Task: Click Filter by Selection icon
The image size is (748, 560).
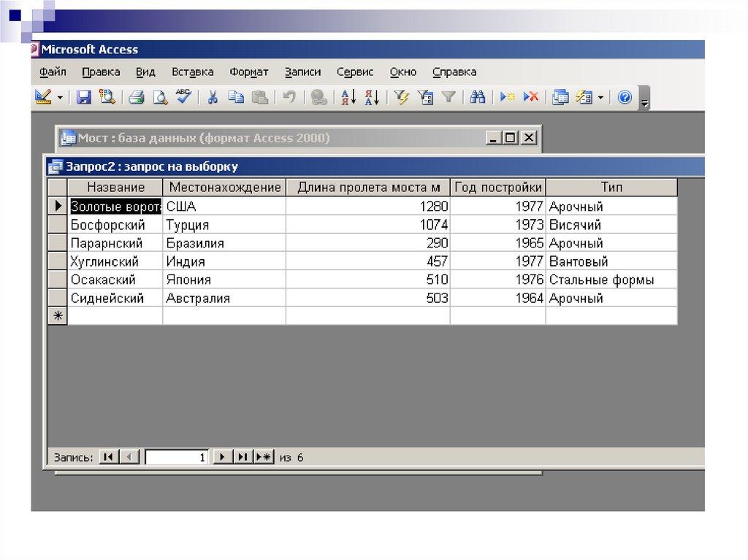Action: tap(401, 97)
